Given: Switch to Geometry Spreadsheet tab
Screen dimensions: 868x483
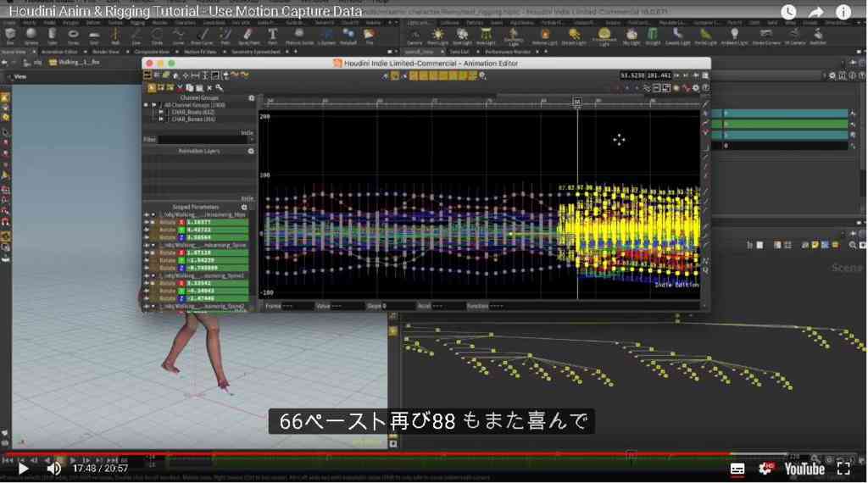Looking at the screenshot, I should (256, 52).
